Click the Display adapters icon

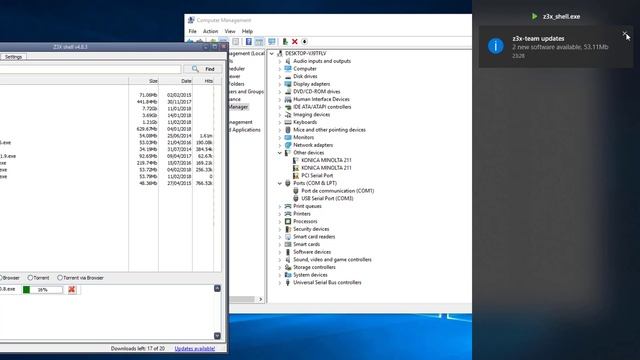288,84
